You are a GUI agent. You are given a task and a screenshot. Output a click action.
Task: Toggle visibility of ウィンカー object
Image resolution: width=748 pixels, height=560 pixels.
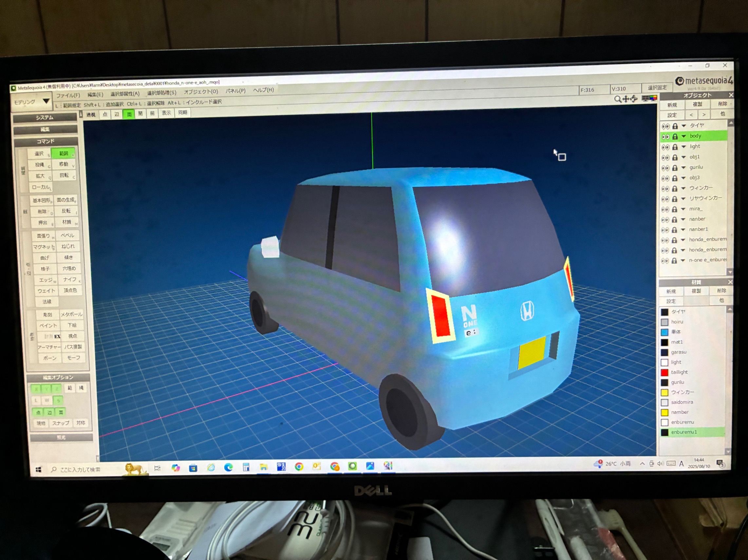pyautogui.click(x=665, y=189)
